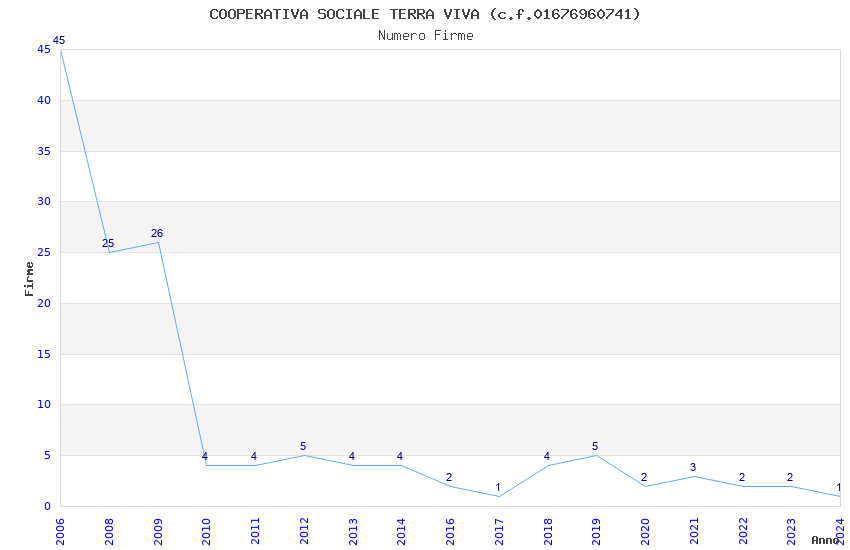Click the y-axis value 10
Image resolution: width=850 pixels, height=550 pixels.
pos(44,404)
